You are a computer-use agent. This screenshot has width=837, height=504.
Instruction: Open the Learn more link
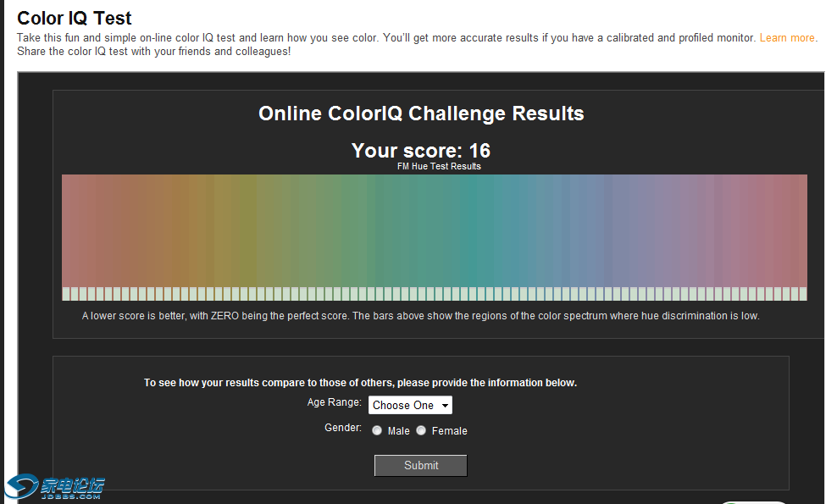[787, 38]
